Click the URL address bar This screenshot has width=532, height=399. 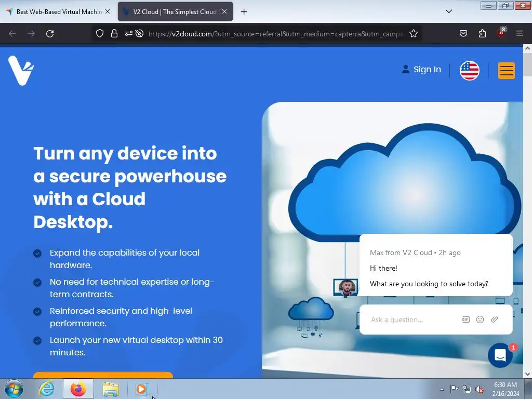pos(276,34)
